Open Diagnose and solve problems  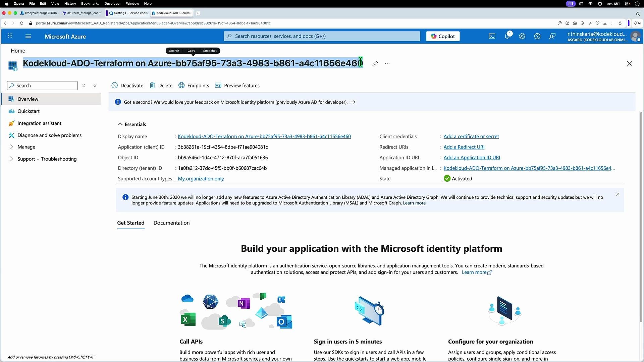(x=49, y=135)
